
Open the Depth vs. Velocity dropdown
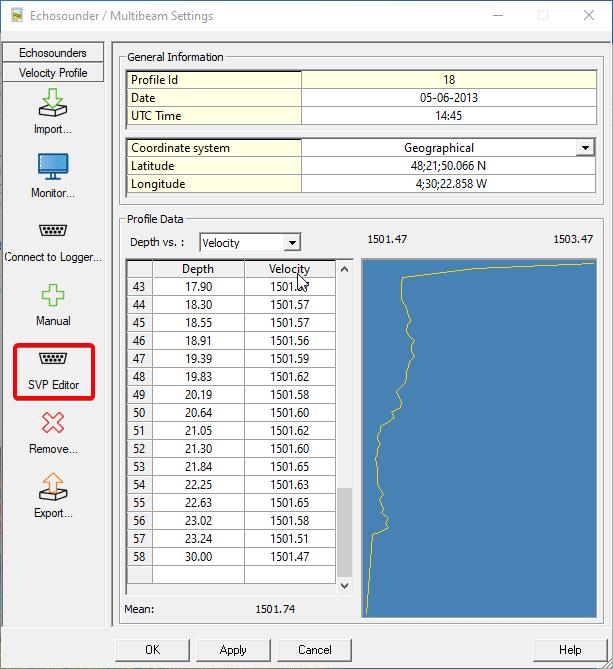292,243
